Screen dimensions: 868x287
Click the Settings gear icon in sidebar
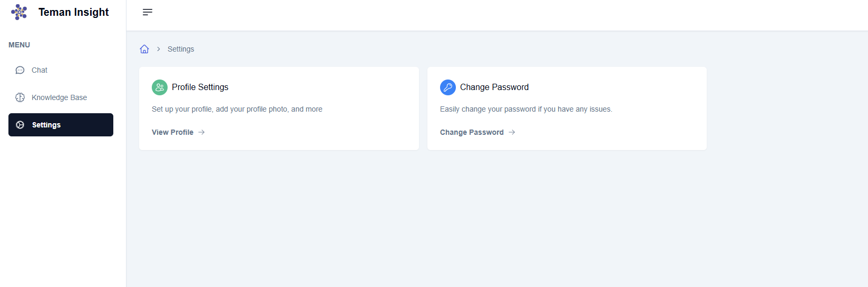(x=20, y=125)
